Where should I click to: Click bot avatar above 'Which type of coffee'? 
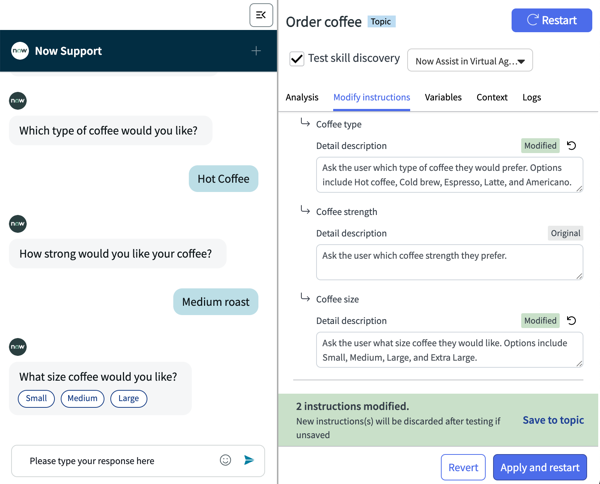pyautogui.click(x=18, y=101)
